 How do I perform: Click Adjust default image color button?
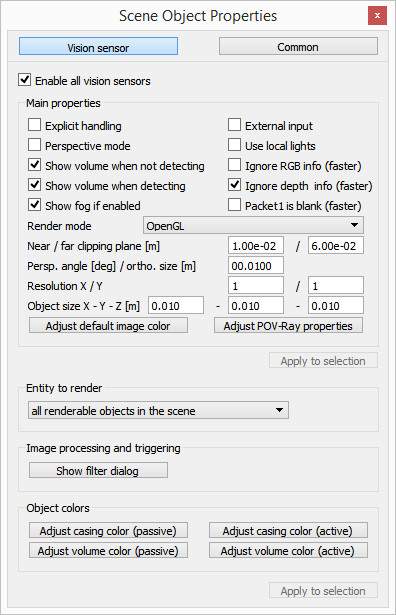click(x=108, y=326)
